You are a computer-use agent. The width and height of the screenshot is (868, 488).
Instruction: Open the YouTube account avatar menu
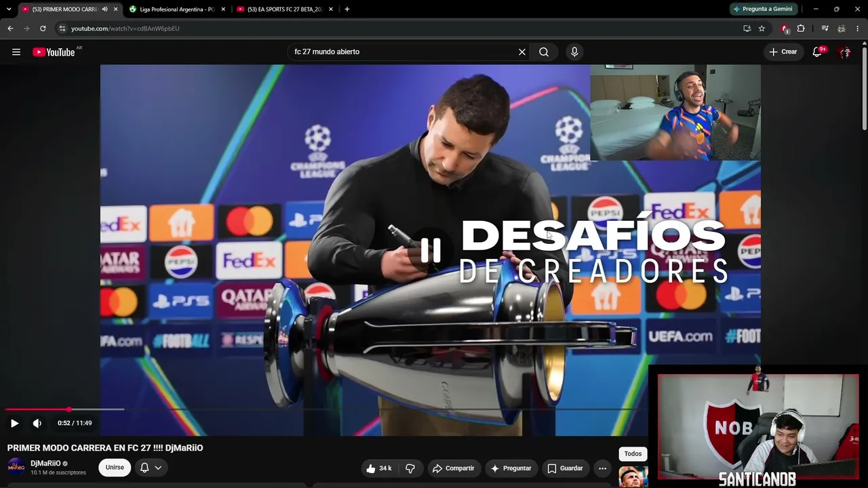[x=845, y=52]
